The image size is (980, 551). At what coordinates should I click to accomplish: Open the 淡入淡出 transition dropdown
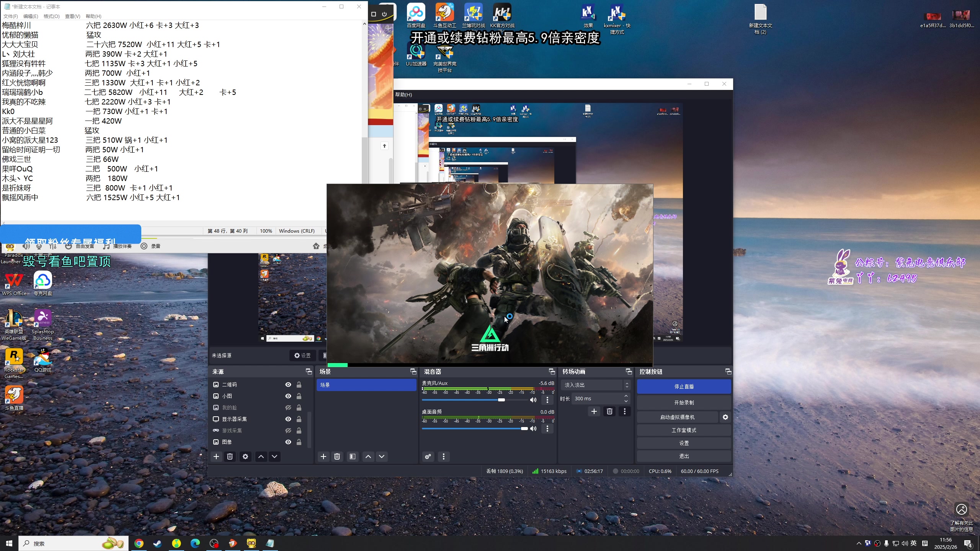click(595, 385)
